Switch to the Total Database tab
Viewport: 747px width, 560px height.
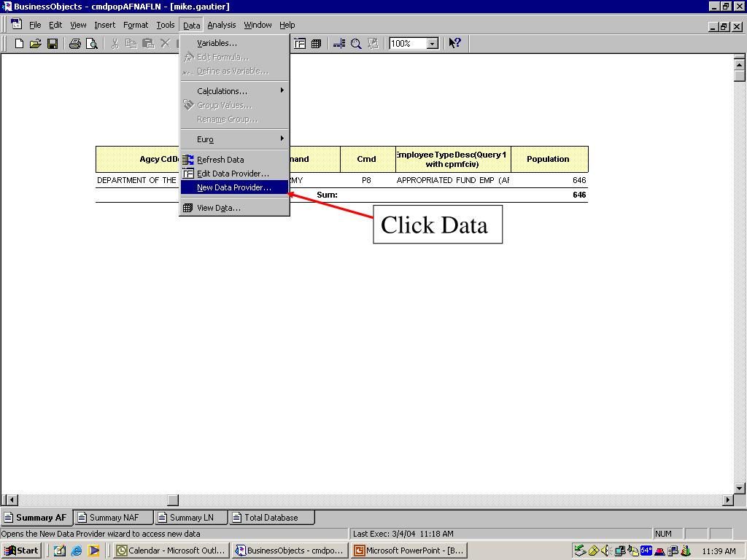click(x=271, y=518)
